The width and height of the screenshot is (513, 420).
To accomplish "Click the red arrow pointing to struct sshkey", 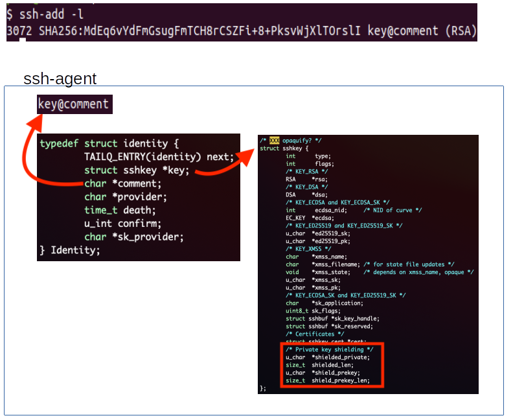I will point(223,167).
